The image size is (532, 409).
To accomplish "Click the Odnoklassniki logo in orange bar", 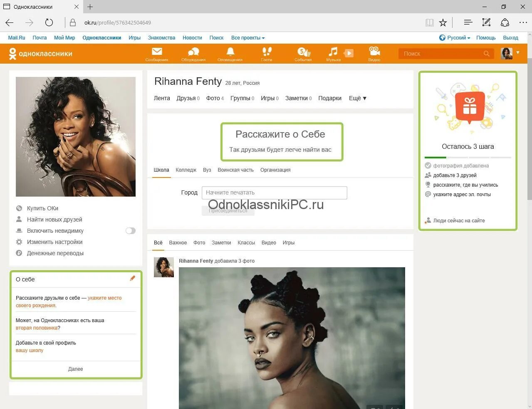I will click(40, 54).
